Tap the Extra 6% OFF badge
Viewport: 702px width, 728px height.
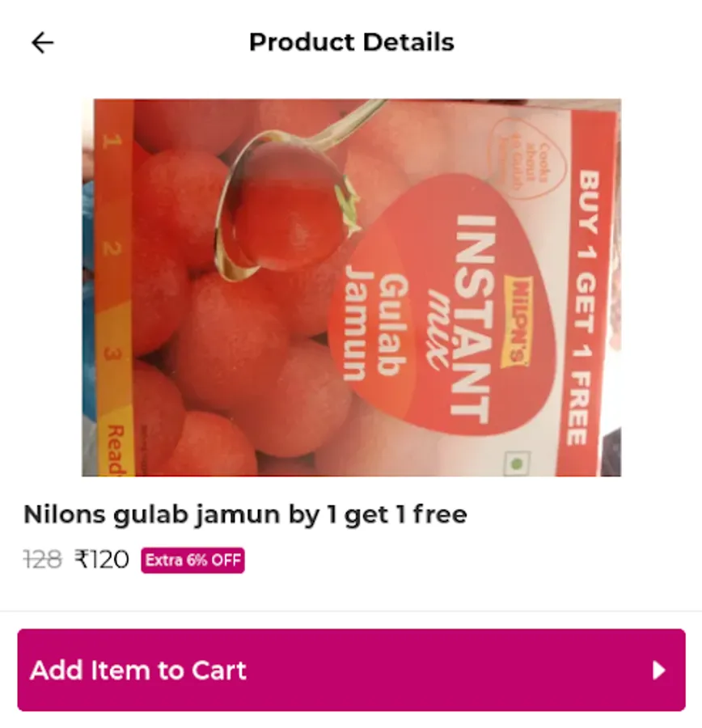192,561
